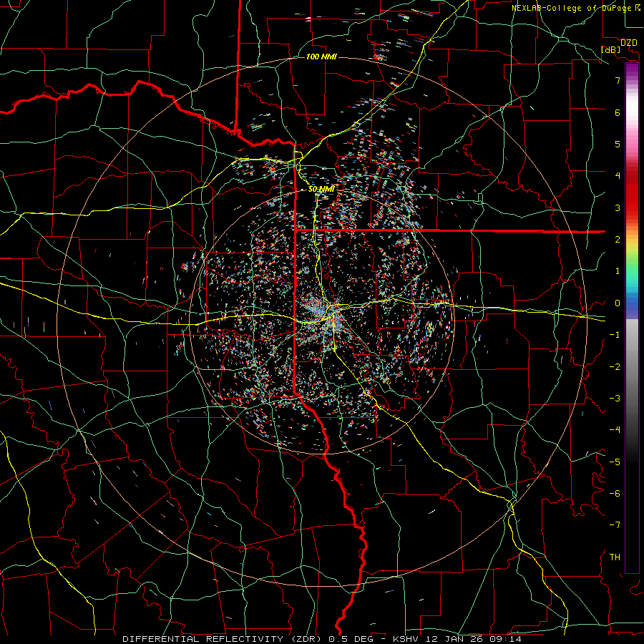This screenshot has height=644, width=644.
Task: Click the -2 value on the scale
Action: tap(615, 367)
